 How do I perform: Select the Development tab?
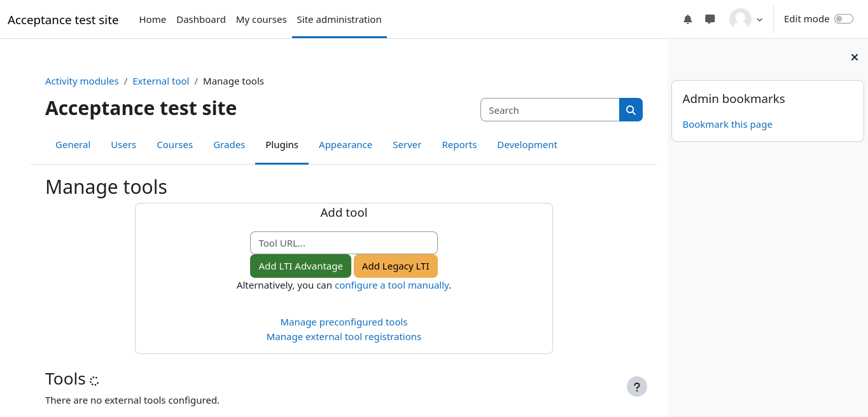[527, 145]
